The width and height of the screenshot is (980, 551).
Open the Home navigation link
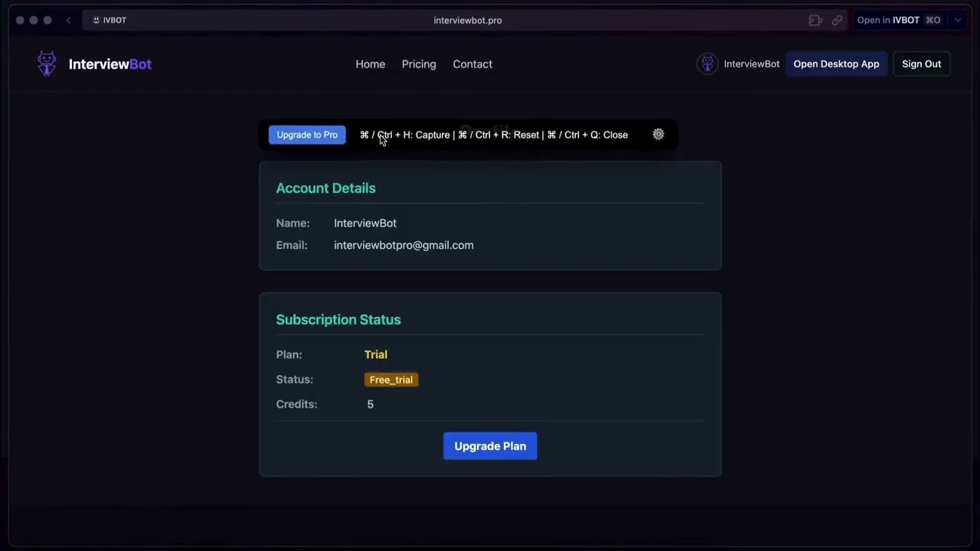(x=371, y=64)
